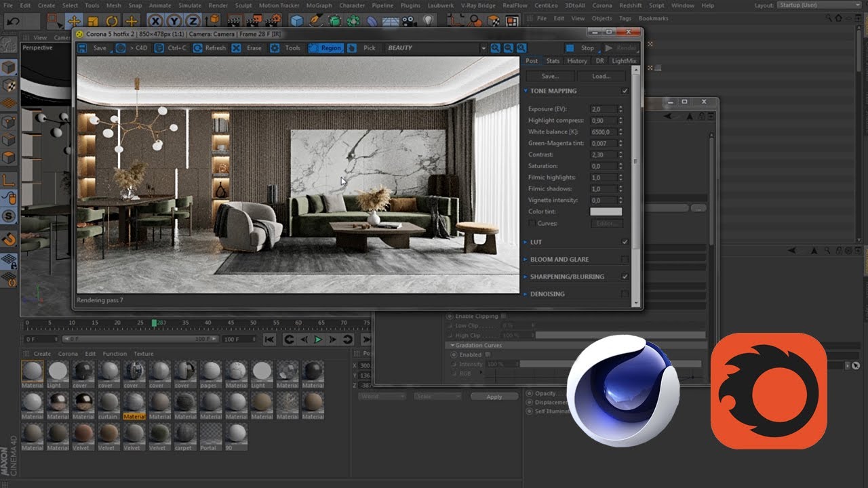The height and width of the screenshot is (488, 868).
Task: Open Texture menu in material manager
Action: coord(144,354)
